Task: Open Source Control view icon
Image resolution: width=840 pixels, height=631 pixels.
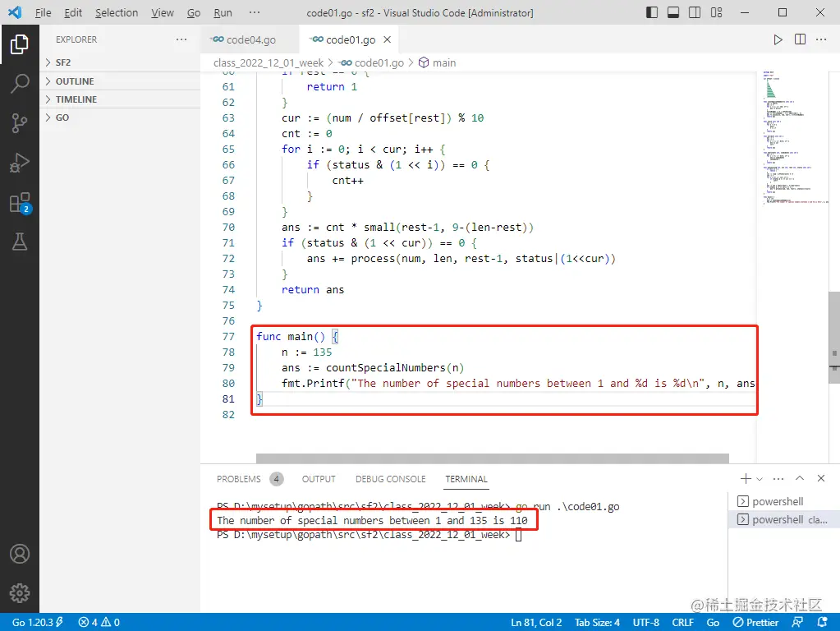Action: 19,122
